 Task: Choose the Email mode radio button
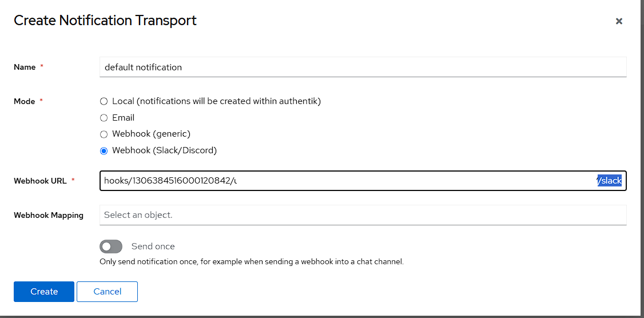104,118
